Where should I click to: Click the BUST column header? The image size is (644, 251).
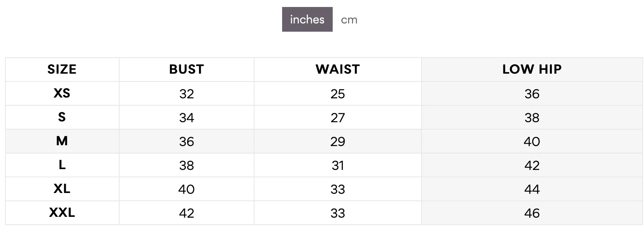coord(186,69)
